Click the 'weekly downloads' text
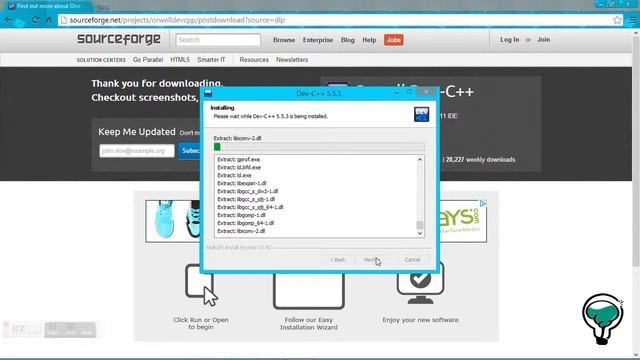 [x=490, y=160]
